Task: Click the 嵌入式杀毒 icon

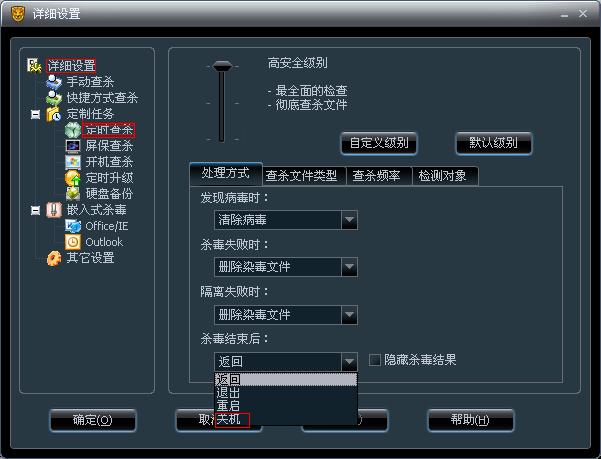Action: [x=54, y=210]
